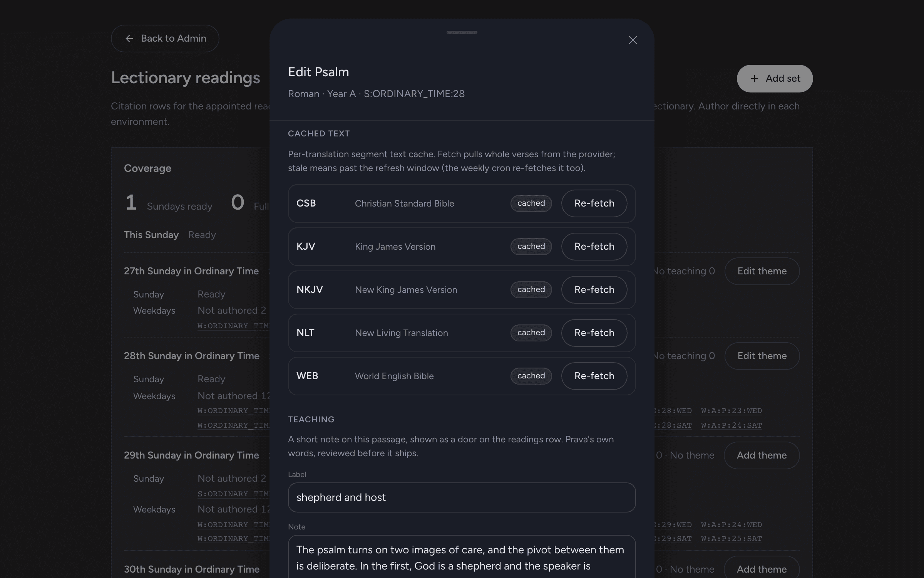Re-fetch the KJV translation text

pos(594,247)
